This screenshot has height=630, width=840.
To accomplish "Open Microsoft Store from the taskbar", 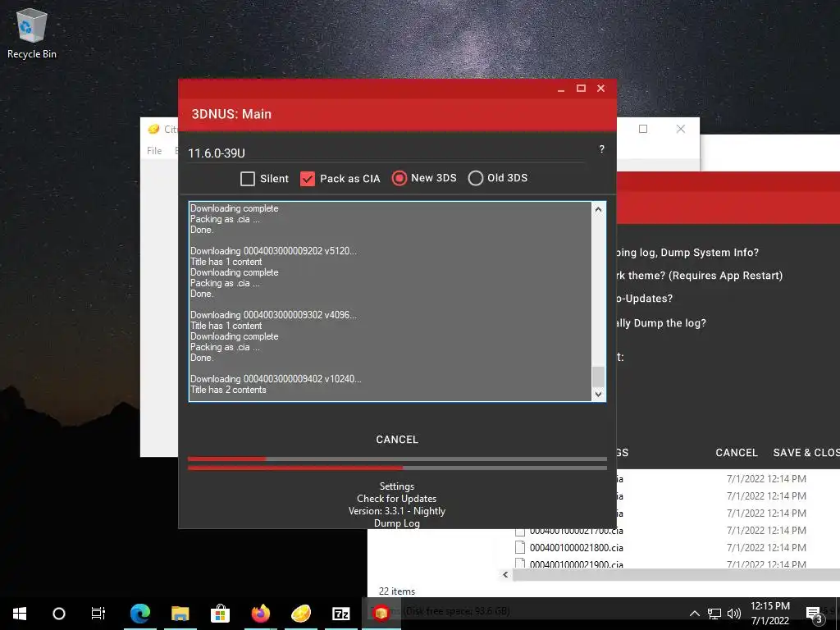I will point(220,614).
